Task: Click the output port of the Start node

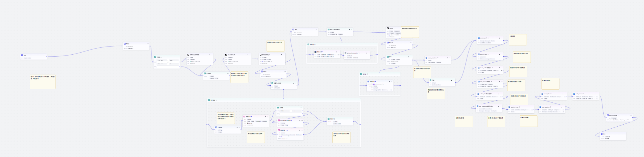Action: point(47,57)
